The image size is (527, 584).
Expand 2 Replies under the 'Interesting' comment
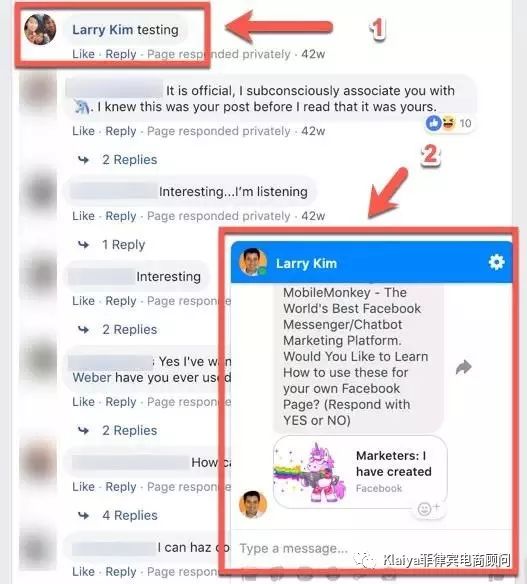[x=130, y=330]
